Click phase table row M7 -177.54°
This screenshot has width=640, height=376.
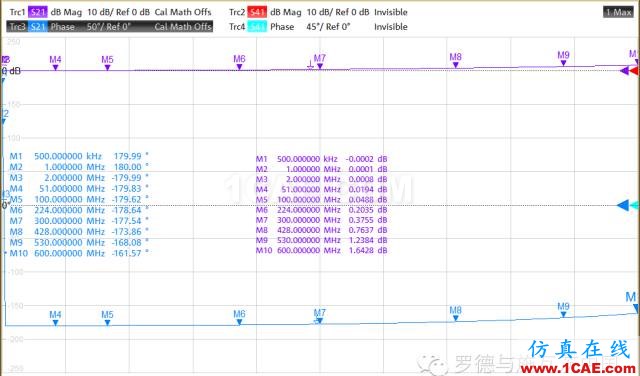(x=79, y=221)
